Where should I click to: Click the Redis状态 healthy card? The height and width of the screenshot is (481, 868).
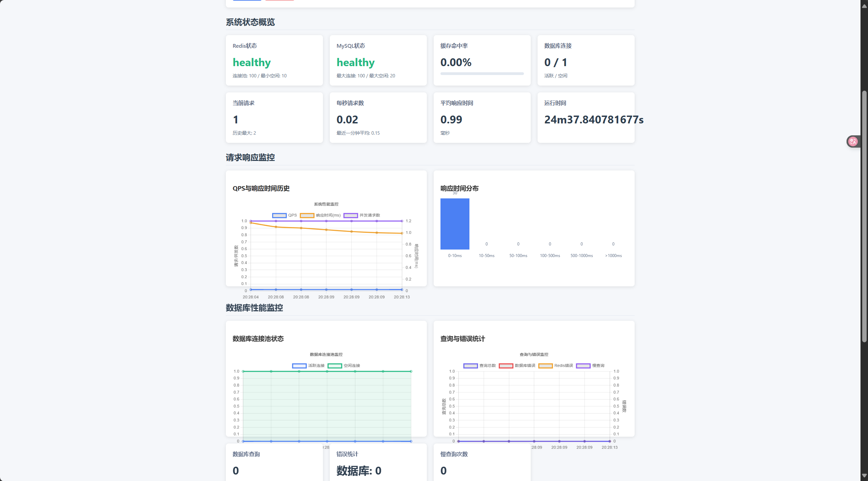point(274,60)
